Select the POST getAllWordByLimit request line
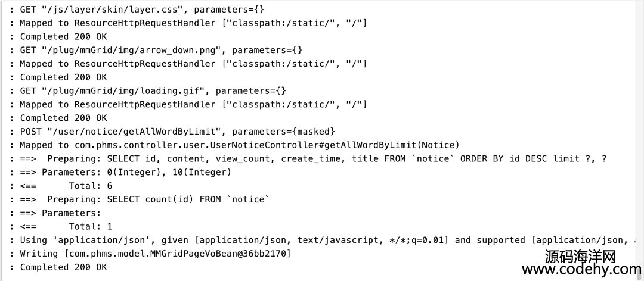Viewport: 644px width, 281px height. click(172, 132)
